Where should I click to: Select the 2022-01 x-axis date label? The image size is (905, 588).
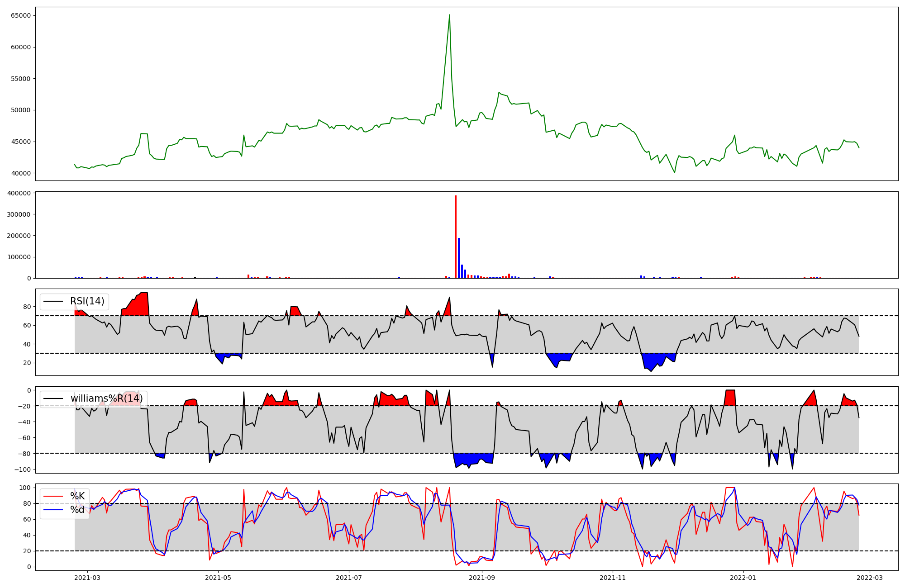(743, 578)
